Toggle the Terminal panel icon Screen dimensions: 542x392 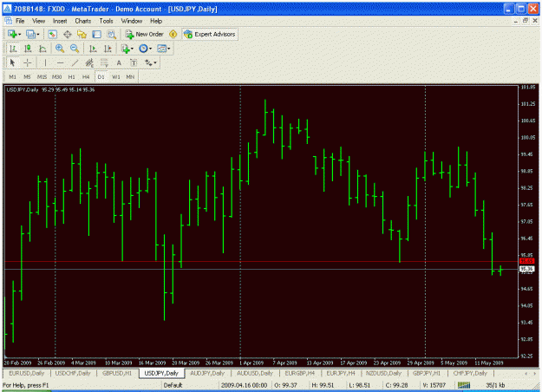[x=97, y=34]
